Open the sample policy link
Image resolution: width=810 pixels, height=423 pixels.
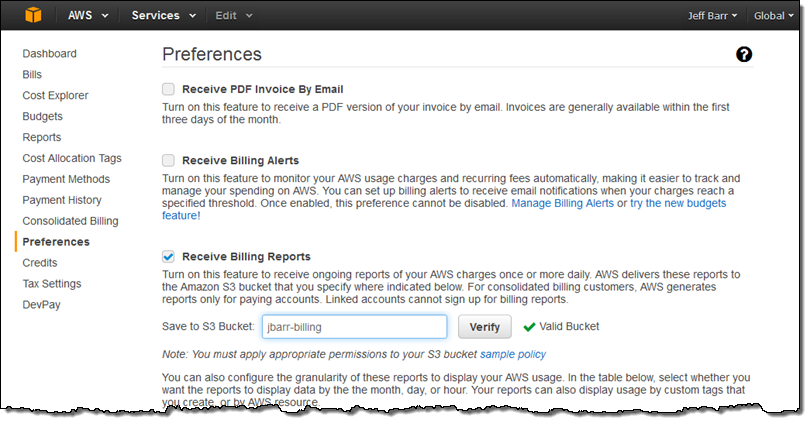pos(513,354)
